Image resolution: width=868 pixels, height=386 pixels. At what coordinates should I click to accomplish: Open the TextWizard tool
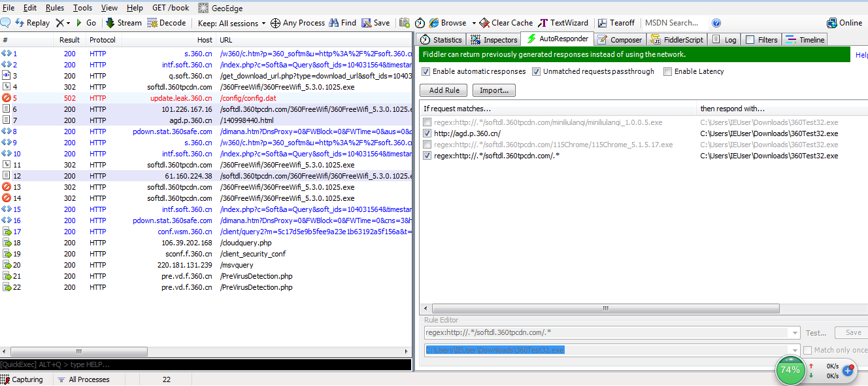[x=563, y=23]
